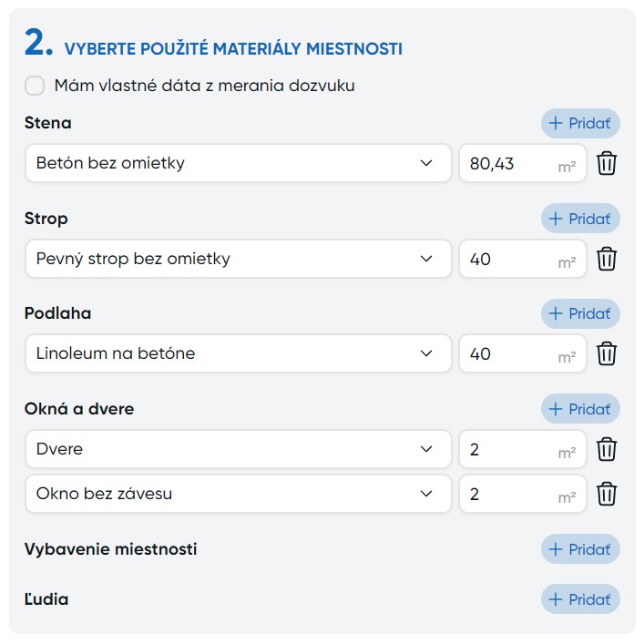Add Vybavenie miestnosti item
This screenshot has width=644, height=644.
580,549
